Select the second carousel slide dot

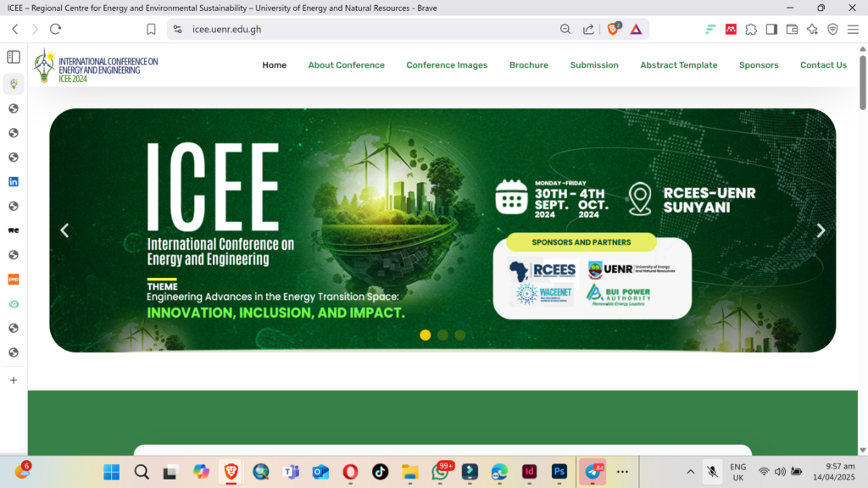pyautogui.click(x=442, y=335)
